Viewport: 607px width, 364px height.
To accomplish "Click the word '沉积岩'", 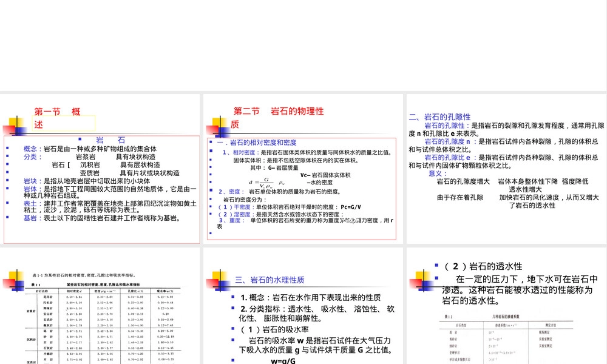I will click(90, 165).
